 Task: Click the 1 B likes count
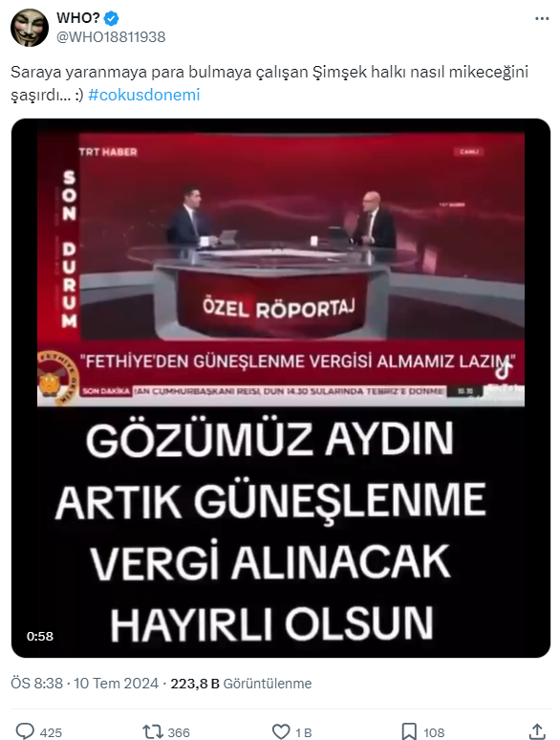(x=303, y=732)
